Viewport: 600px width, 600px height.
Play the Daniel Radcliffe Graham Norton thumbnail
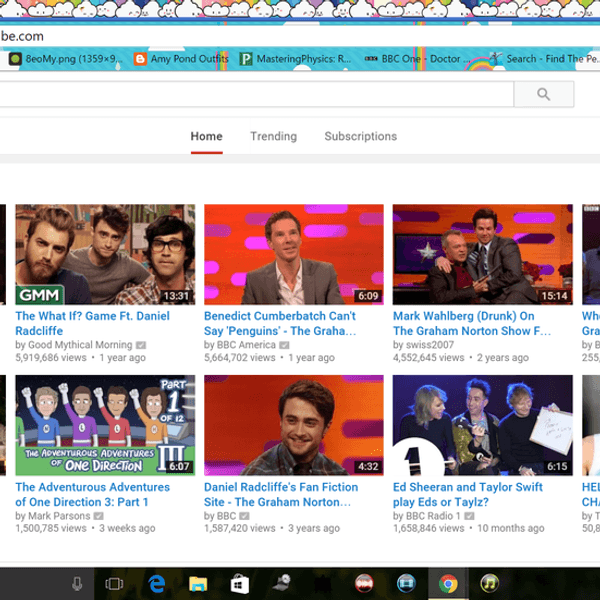point(294,425)
